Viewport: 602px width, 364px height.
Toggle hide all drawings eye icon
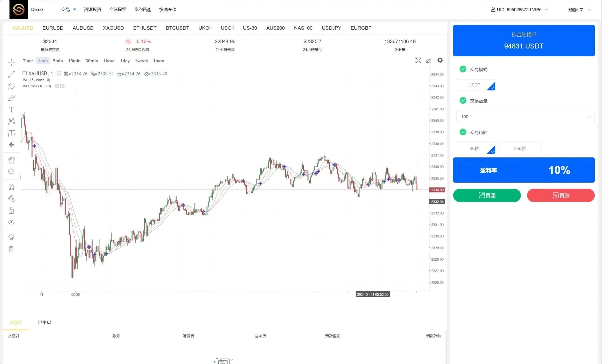point(11,222)
